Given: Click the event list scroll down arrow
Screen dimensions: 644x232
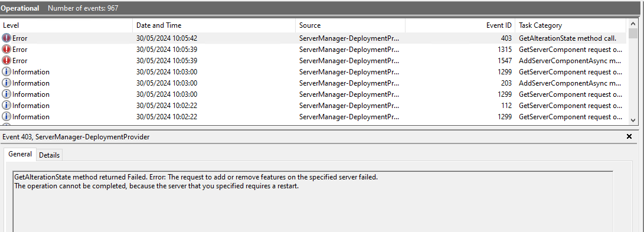Looking at the screenshot, I should coord(633,120).
